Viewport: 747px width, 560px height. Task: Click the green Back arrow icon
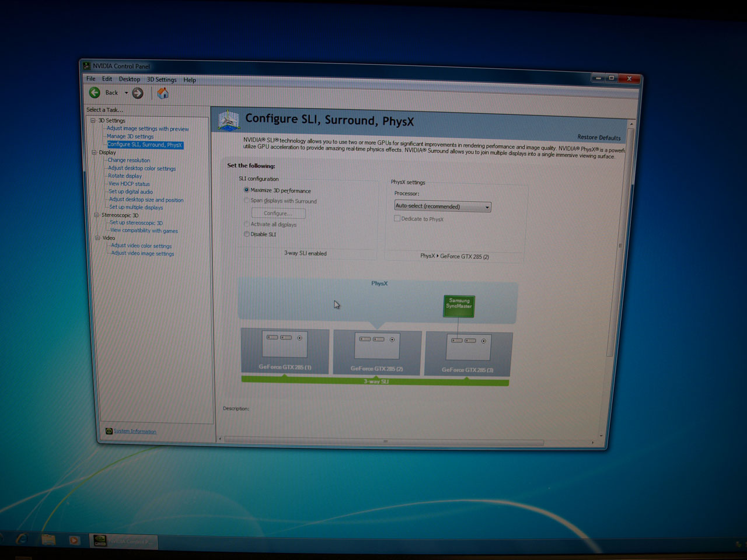[x=95, y=92]
